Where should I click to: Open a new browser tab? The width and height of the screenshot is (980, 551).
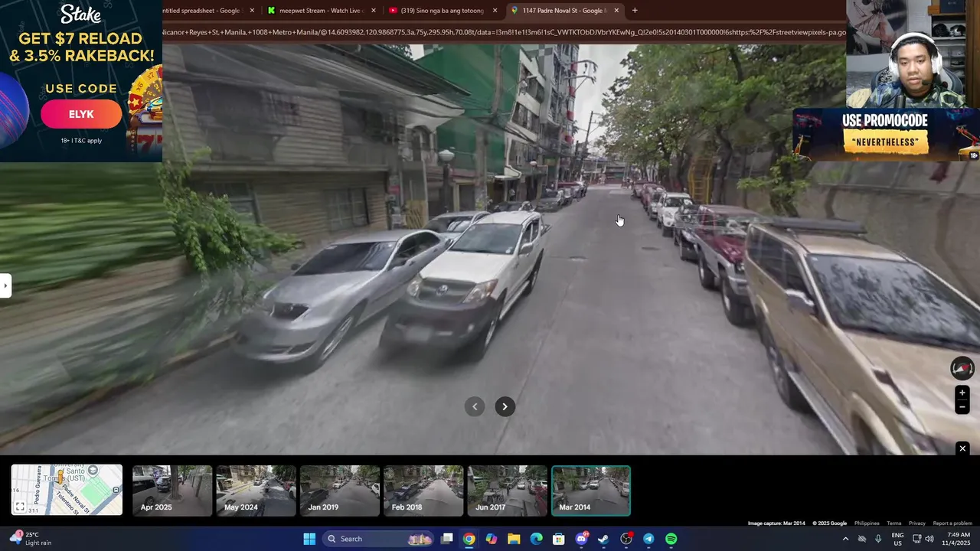coord(635,11)
